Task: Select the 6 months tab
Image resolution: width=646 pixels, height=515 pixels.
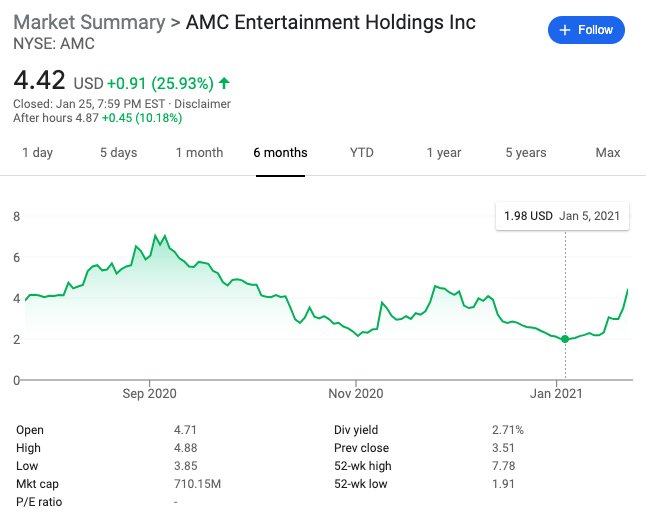Action: point(280,153)
